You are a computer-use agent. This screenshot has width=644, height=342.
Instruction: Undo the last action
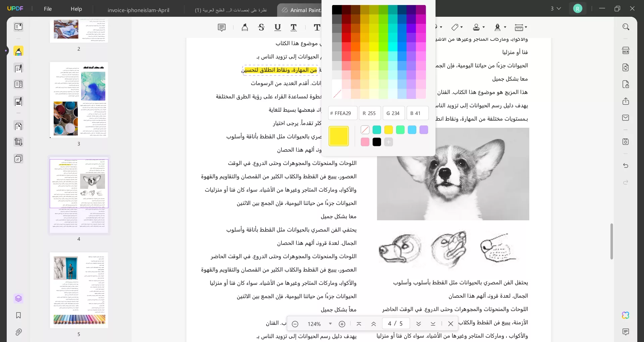click(x=626, y=166)
